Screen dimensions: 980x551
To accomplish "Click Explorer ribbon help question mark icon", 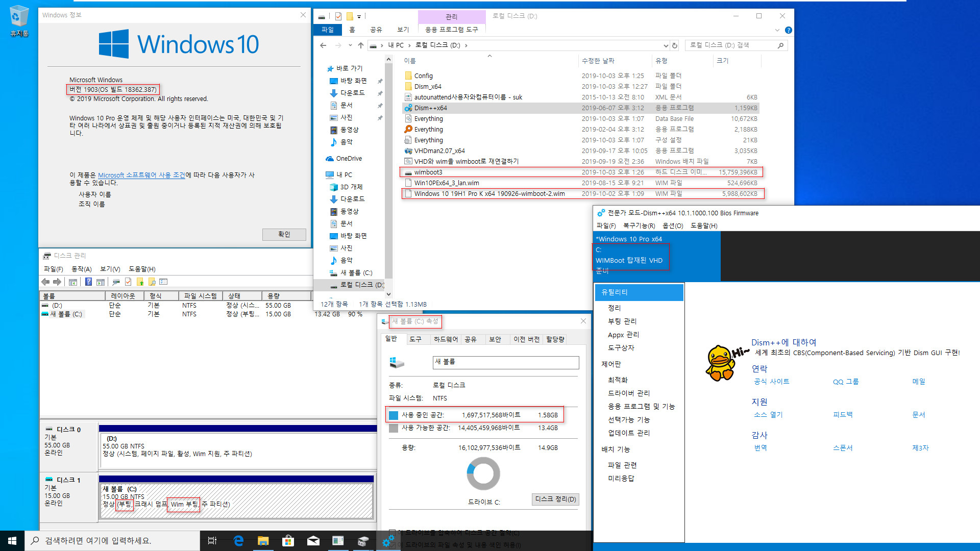I will (x=789, y=30).
